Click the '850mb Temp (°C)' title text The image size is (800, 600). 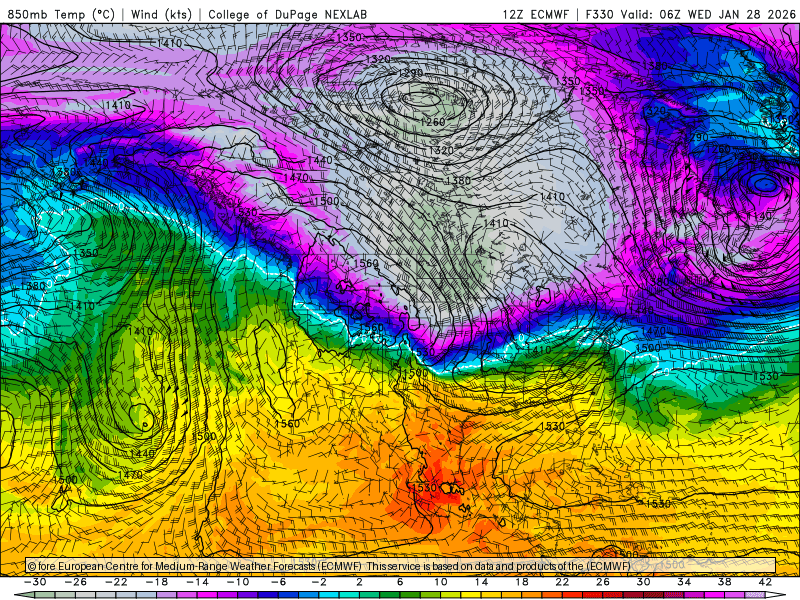pyautogui.click(x=61, y=14)
